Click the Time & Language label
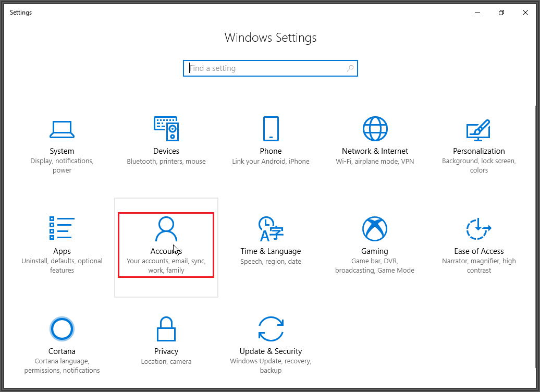The width and height of the screenshot is (540, 392). (x=271, y=251)
